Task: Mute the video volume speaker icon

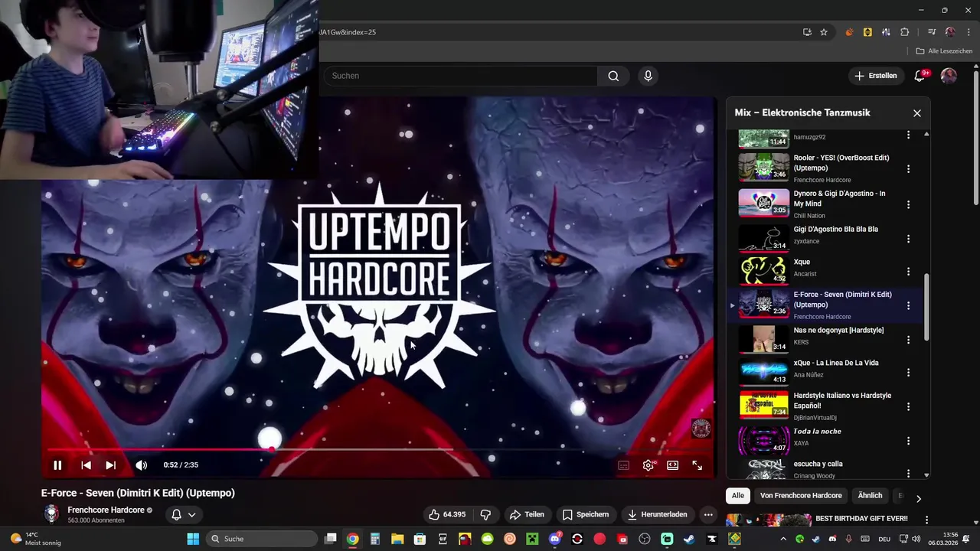Action: click(x=142, y=465)
